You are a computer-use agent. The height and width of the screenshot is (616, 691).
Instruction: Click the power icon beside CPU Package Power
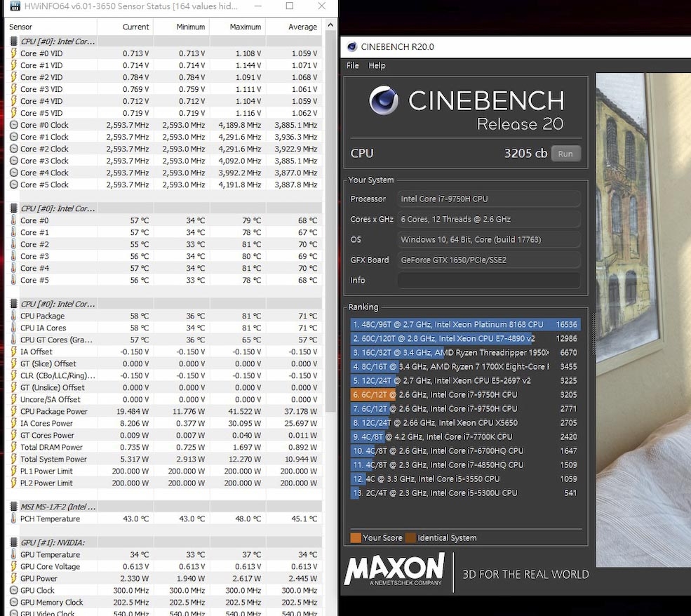click(13, 411)
